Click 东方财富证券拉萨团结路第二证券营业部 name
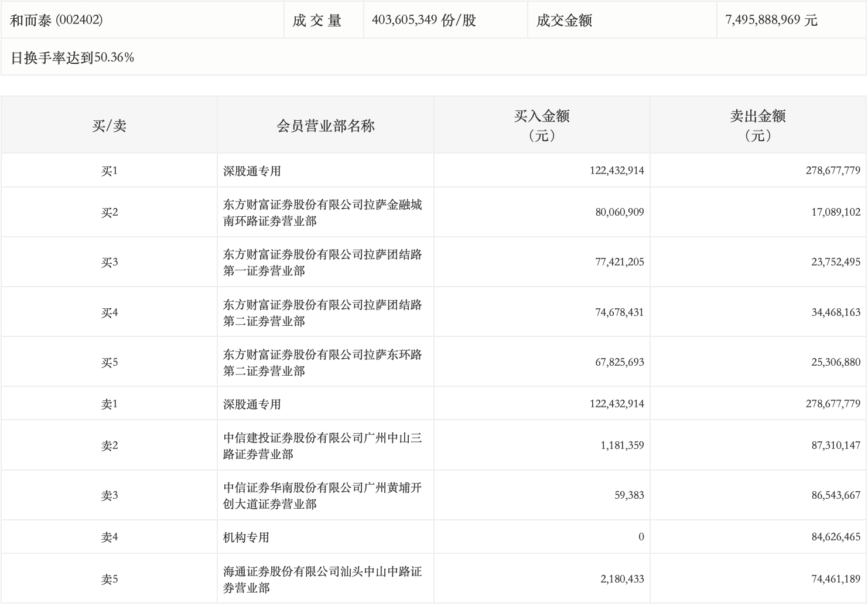The width and height of the screenshot is (868, 606). coord(323,313)
